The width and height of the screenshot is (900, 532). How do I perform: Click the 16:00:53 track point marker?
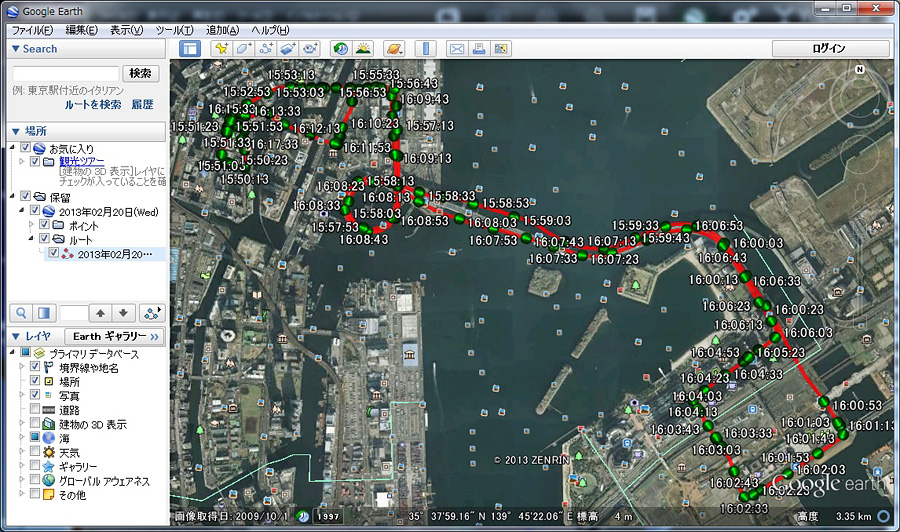click(824, 402)
